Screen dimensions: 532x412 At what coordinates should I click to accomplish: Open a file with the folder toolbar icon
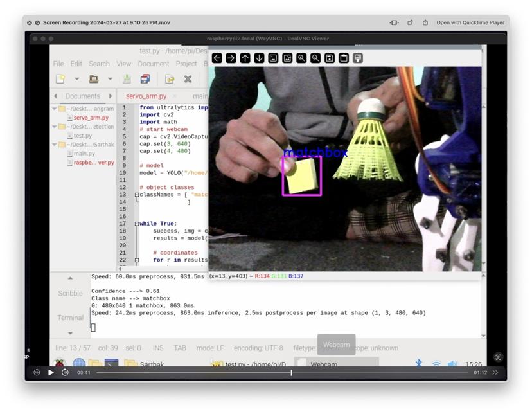[94, 78]
